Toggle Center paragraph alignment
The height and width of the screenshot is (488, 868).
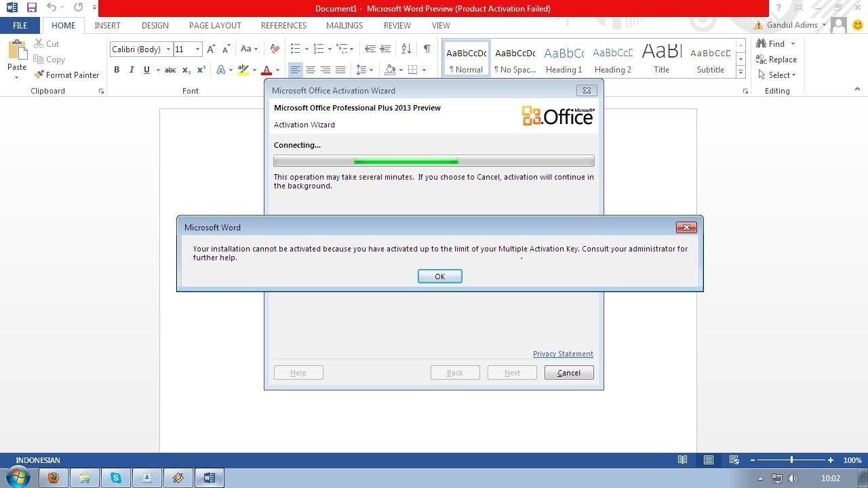coord(311,70)
